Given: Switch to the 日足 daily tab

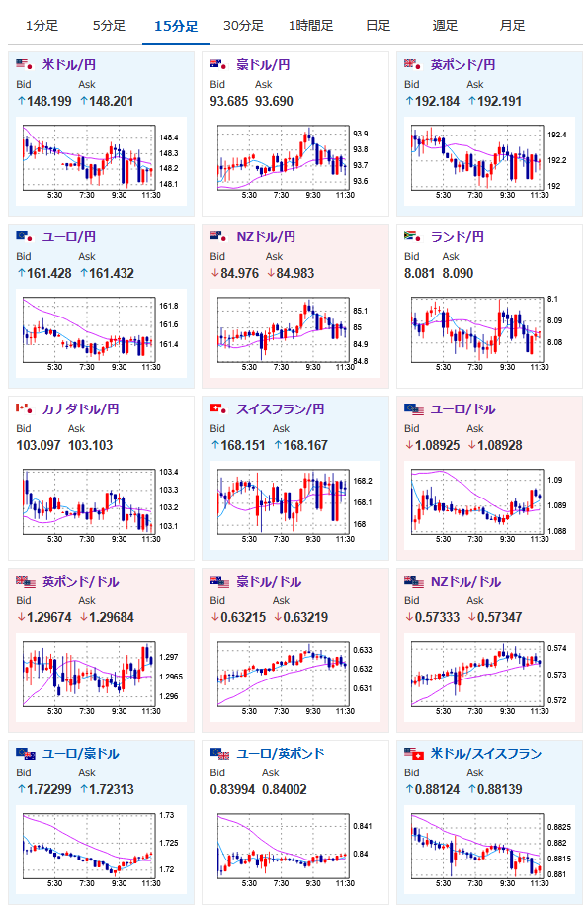Looking at the screenshot, I should coord(378,26).
